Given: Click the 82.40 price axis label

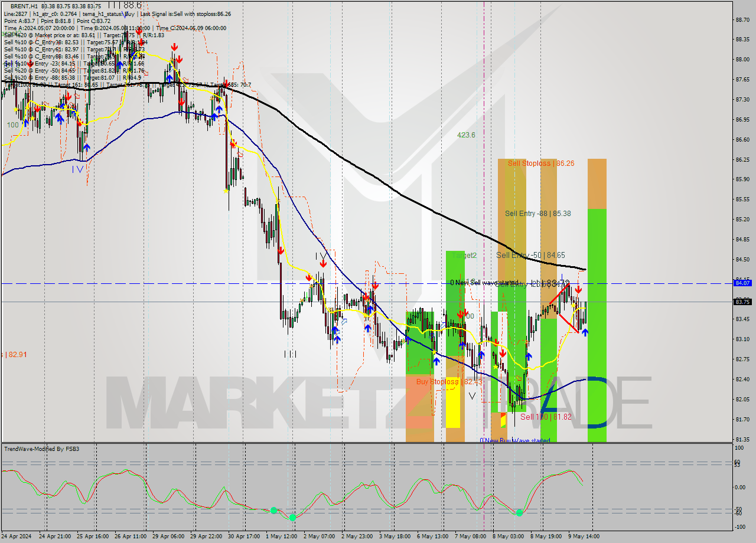Looking at the screenshot, I should 743,379.
